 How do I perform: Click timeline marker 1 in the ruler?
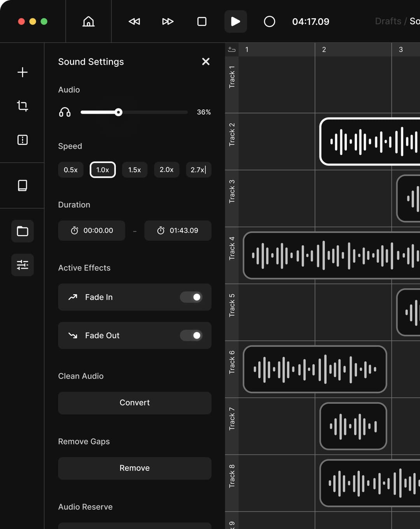click(247, 49)
